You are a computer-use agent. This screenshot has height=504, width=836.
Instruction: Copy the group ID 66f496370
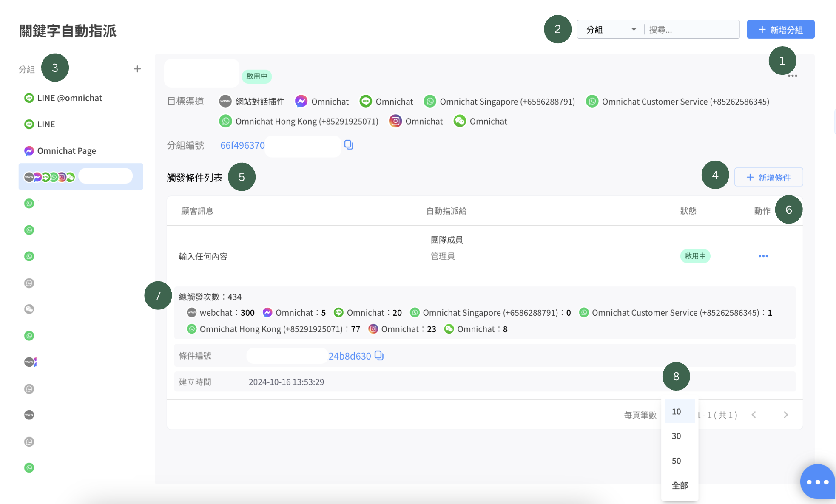point(349,145)
